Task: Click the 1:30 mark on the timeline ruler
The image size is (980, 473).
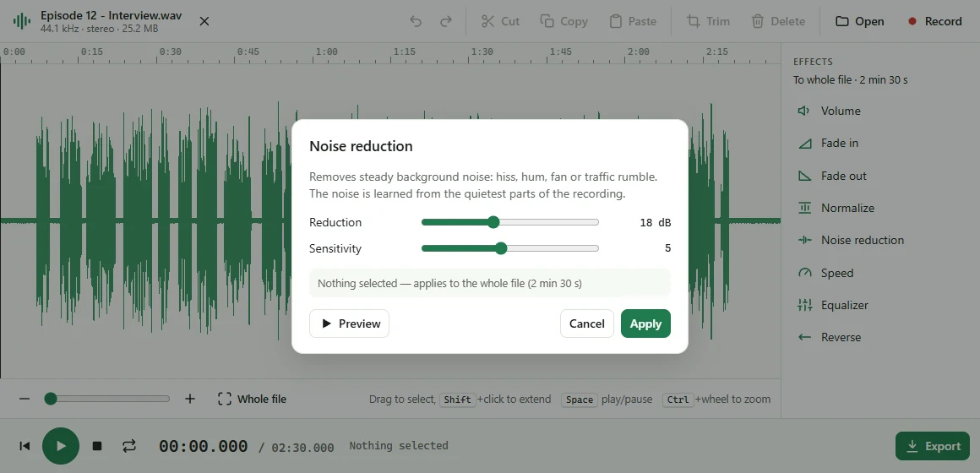Action: tap(482, 52)
